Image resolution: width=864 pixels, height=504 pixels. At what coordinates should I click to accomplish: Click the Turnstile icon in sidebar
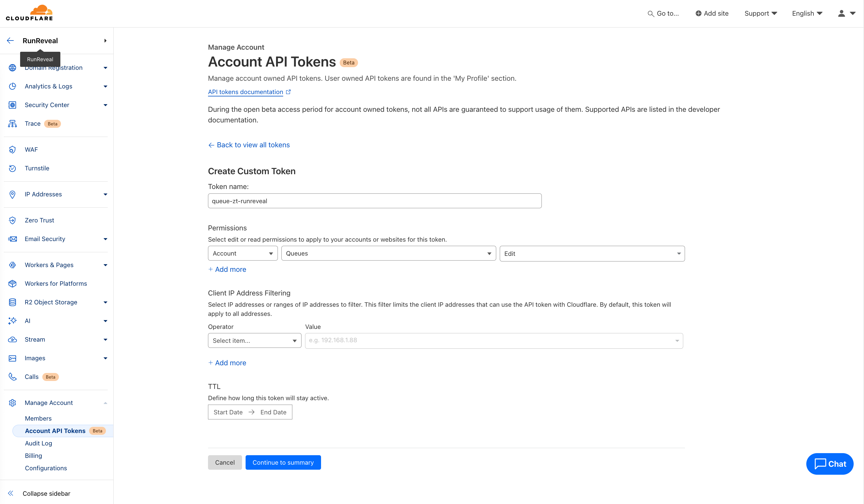[x=12, y=168]
